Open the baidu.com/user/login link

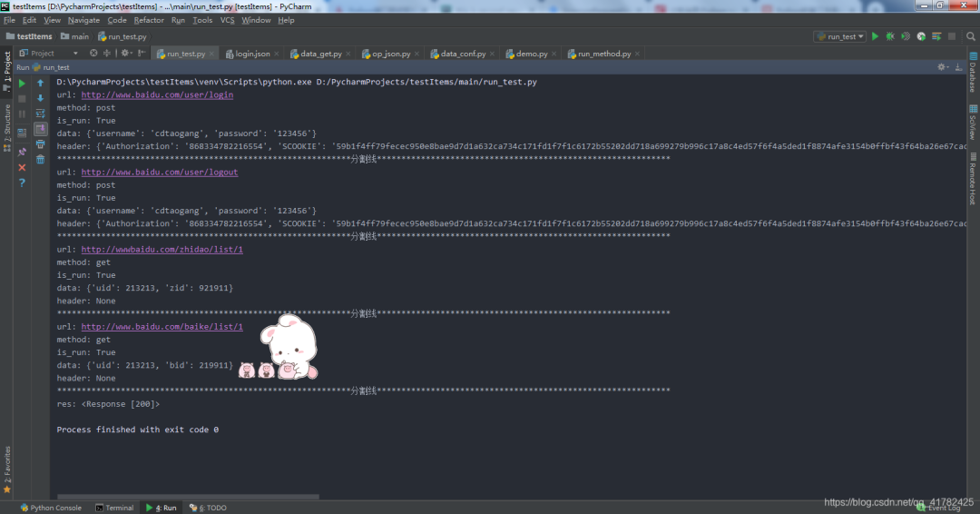pos(157,95)
